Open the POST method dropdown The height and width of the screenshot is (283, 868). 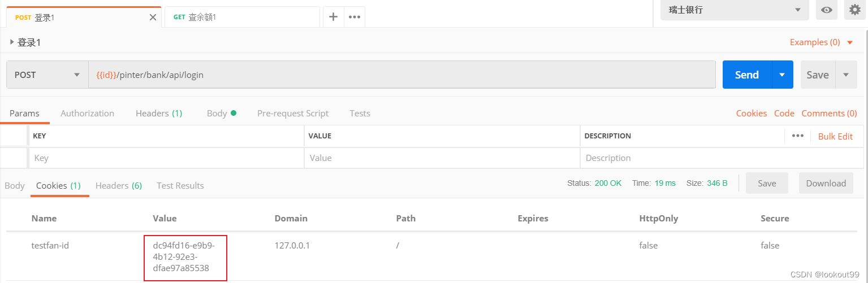[x=47, y=75]
